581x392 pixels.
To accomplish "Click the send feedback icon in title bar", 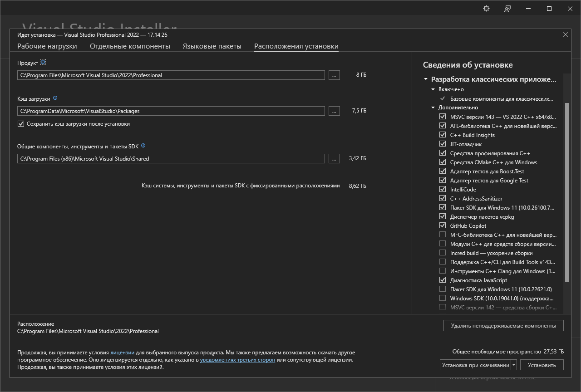I will pos(507,8).
